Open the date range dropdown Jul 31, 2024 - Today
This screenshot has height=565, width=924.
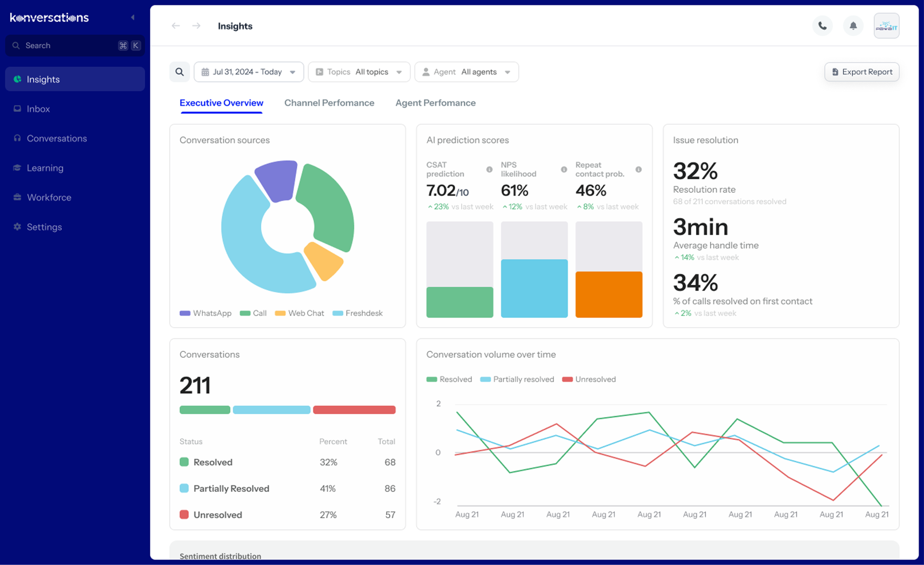pyautogui.click(x=249, y=71)
